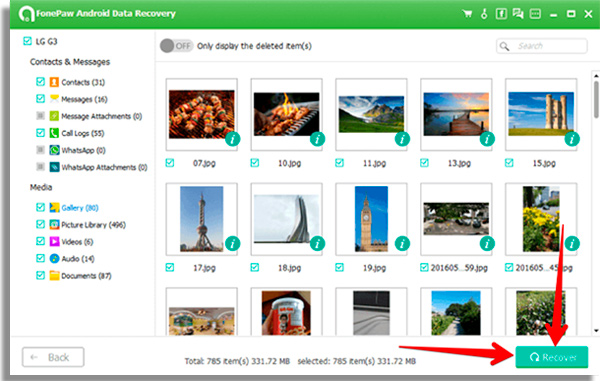Show info for 13.jpg photo
The image size is (600, 381).
point(487,139)
